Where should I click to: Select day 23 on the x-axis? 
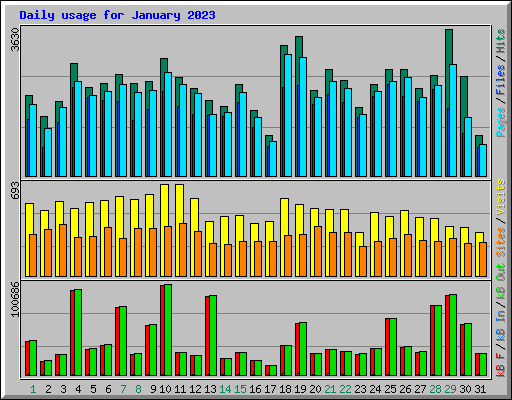coord(360,389)
